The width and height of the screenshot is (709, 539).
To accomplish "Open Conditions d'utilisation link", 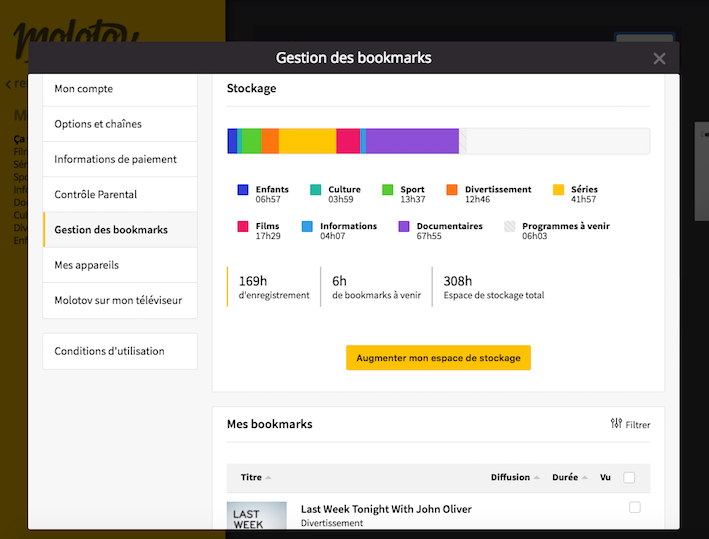I will [120, 351].
